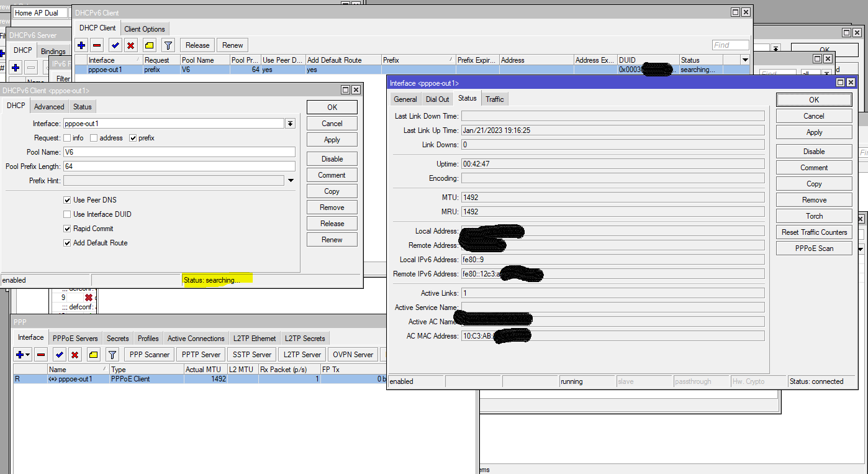Screen dimensions: 868x474
Task: Open the Secrets tab in PPP window
Action: point(117,339)
